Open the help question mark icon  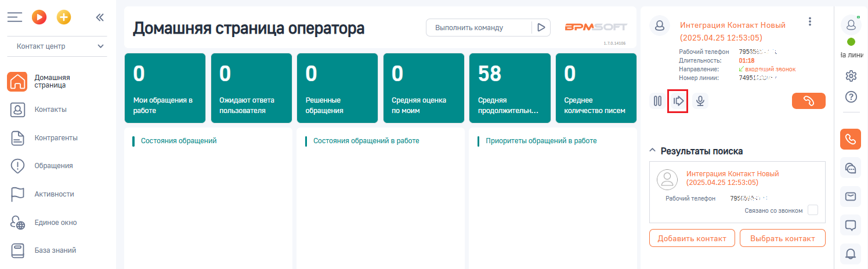coord(851,96)
